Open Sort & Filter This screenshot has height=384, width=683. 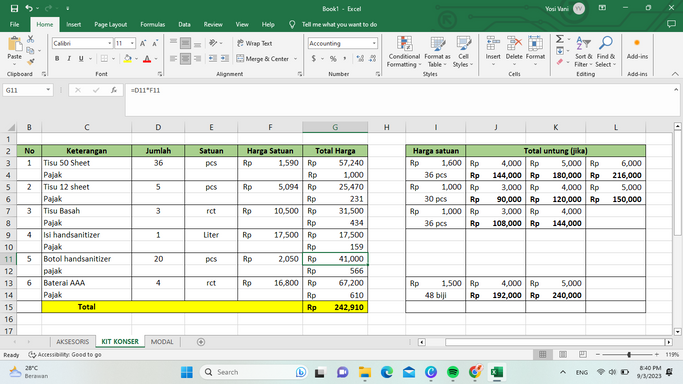click(583, 52)
